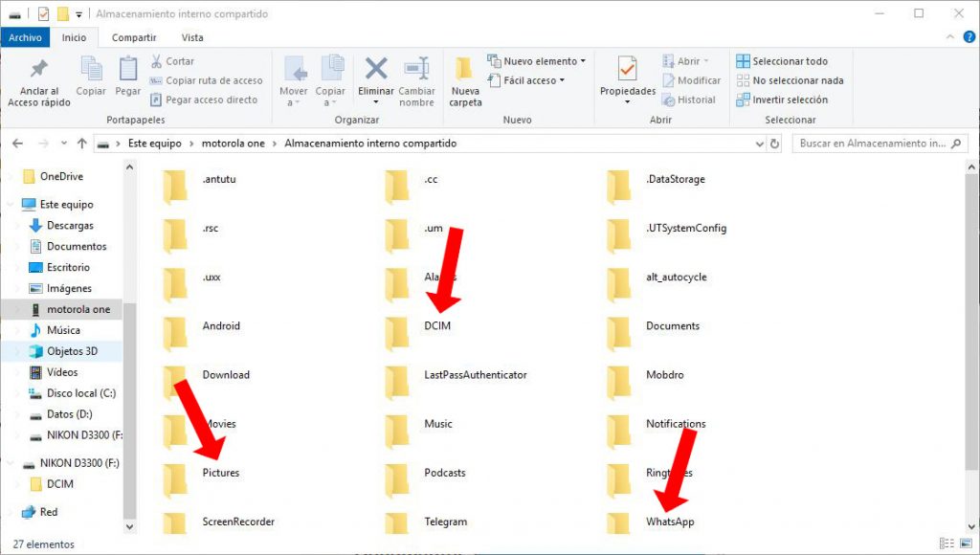Create a folder with Nueva carpeta
This screenshot has height=555, width=980.
(x=465, y=80)
